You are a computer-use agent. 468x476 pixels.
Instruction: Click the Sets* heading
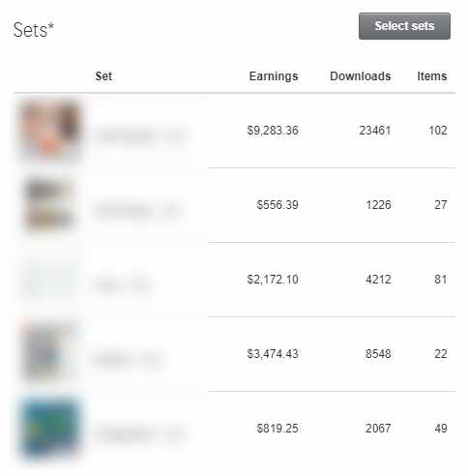click(x=34, y=30)
